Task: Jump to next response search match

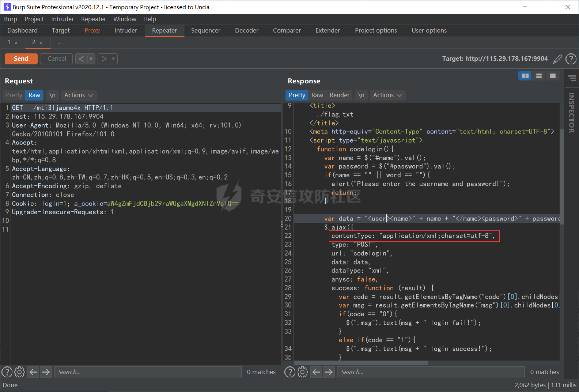Action: tap(329, 372)
